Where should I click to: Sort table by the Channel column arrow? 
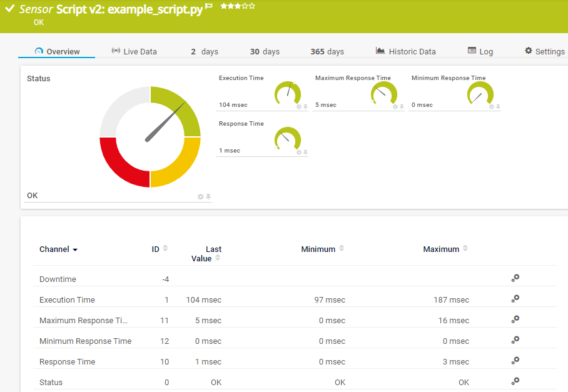[75, 249]
